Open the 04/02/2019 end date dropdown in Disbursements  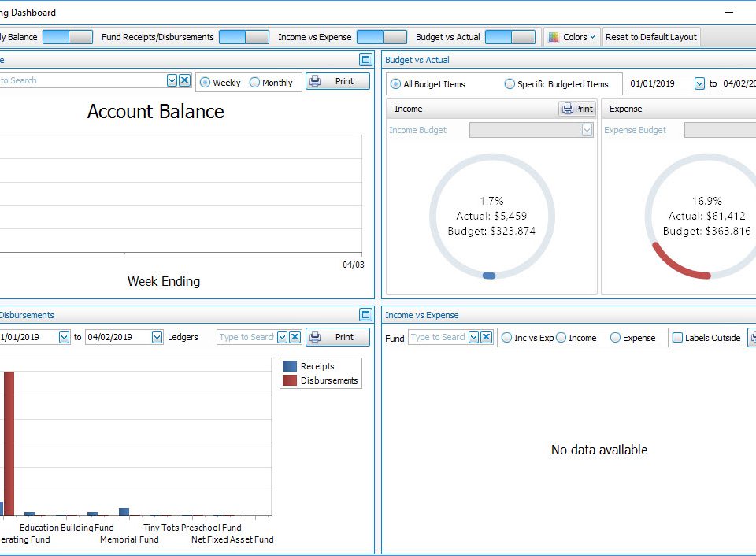coord(157,337)
